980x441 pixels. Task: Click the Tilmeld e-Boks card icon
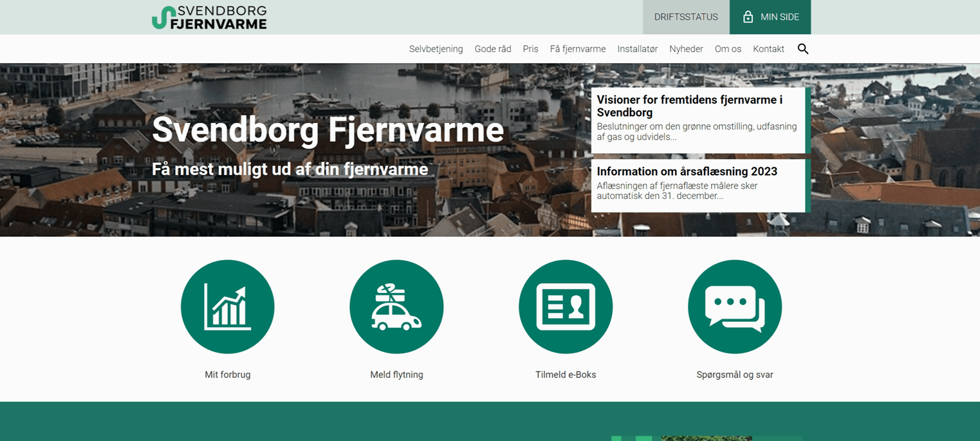click(566, 307)
